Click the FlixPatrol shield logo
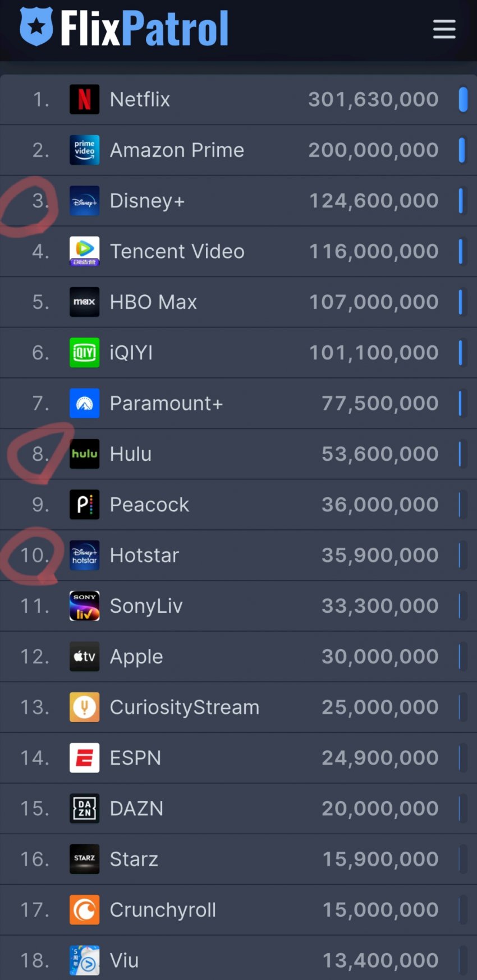 coord(36,26)
